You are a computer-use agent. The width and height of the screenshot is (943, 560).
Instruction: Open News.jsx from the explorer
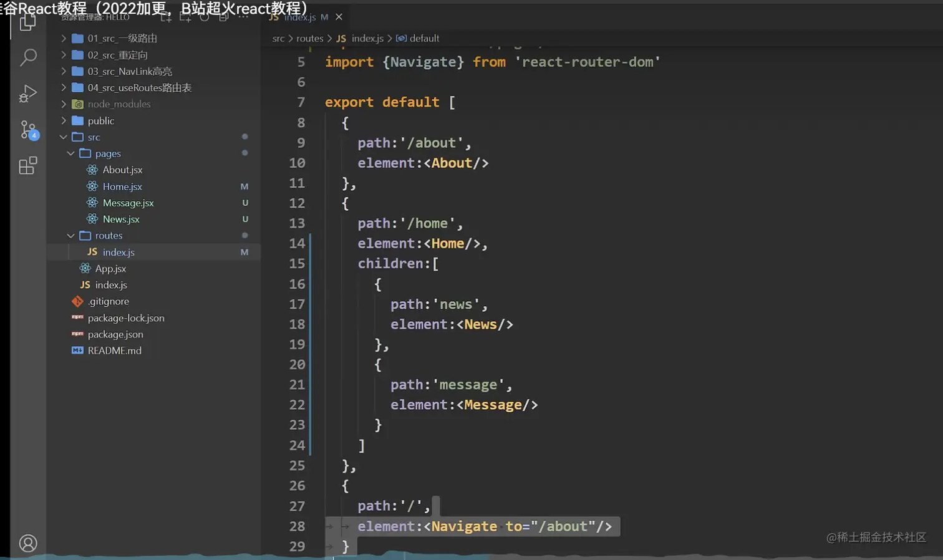tap(121, 219)
